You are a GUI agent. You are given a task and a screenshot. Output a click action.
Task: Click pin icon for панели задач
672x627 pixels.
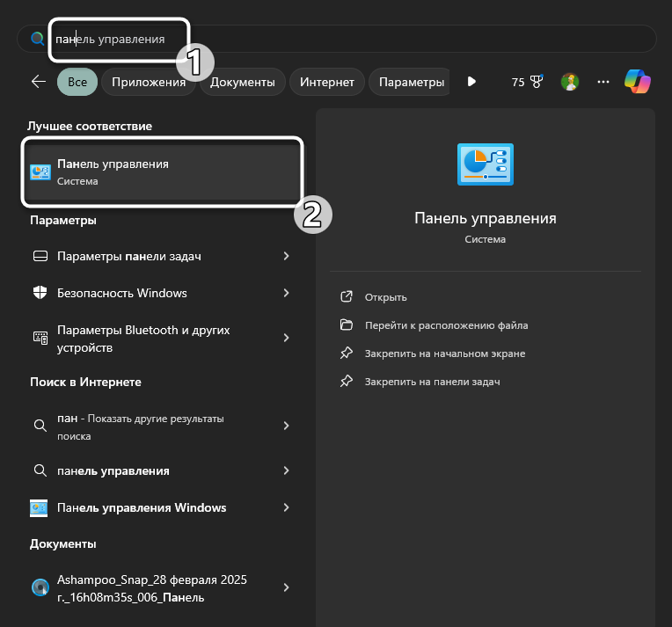347,381
